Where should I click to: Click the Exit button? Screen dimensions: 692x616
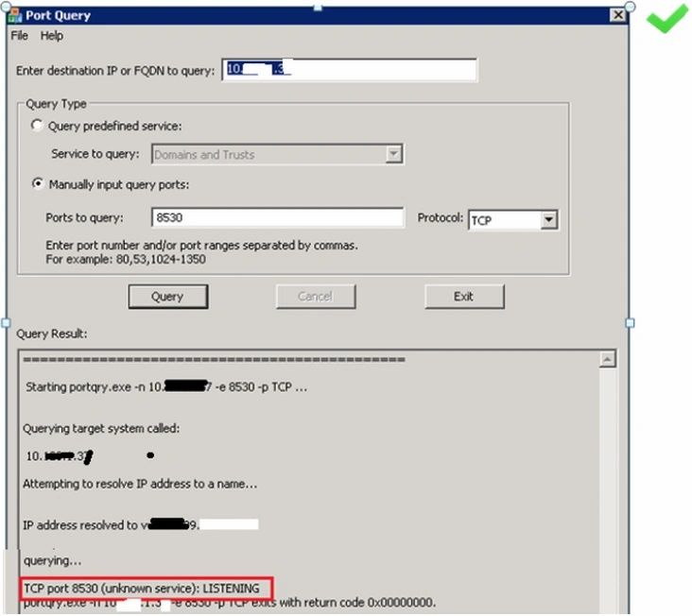coord(464,297)
